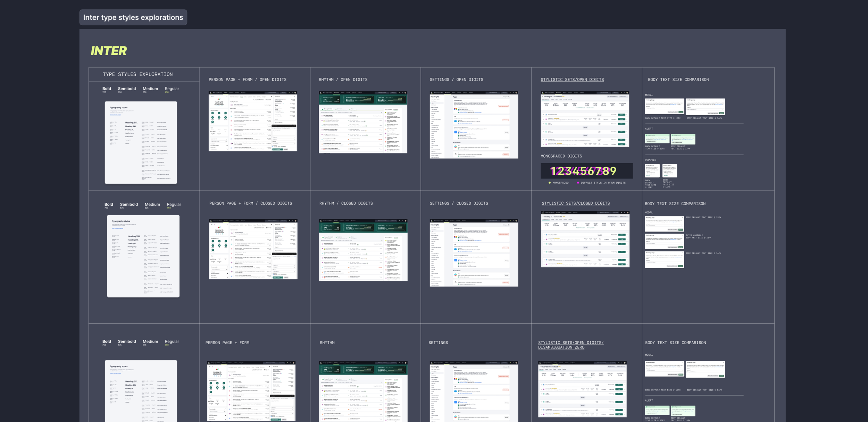Select the Person Page + Form / Open Digits mockup

pos(253,121)
